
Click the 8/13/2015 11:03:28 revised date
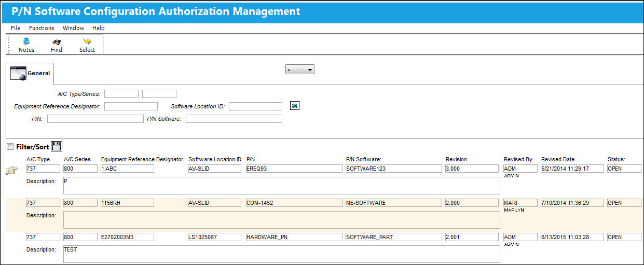572,237
